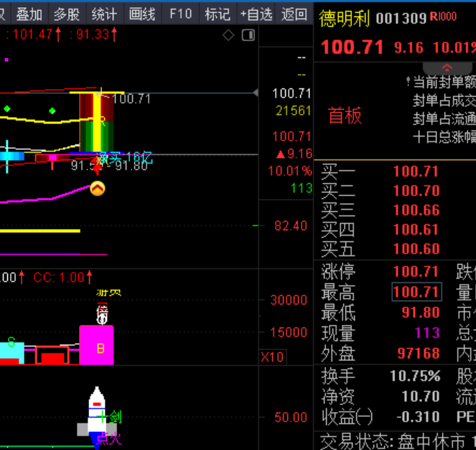
Task: Select 买三 bid price 100.66
Action: click(x=416, y=210)
